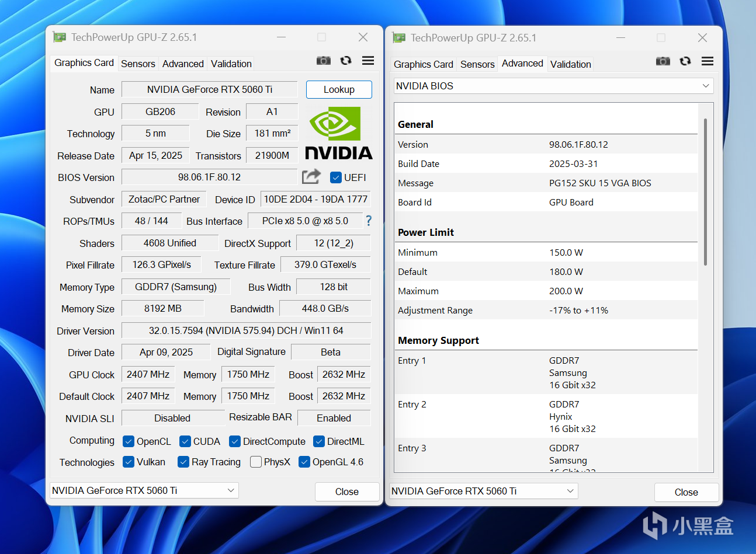Minimize the left GPU-Z window
Screen dimensions: 756x554
281,37
